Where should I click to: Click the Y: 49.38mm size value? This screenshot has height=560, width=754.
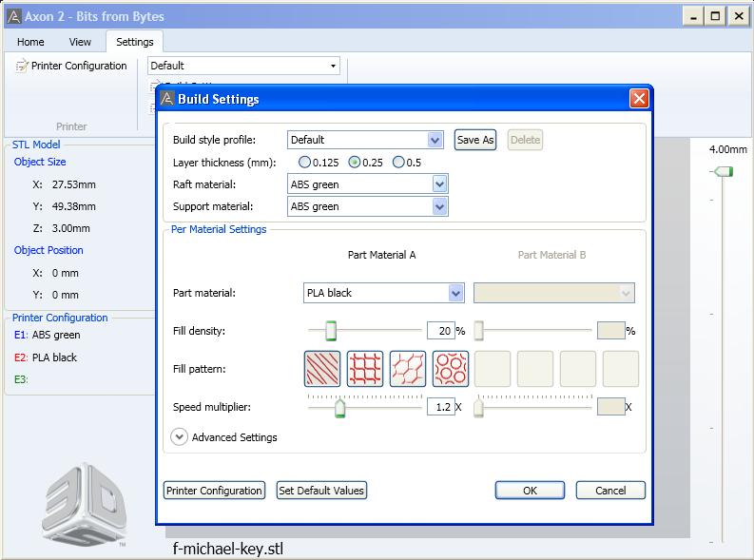(65, 206)
